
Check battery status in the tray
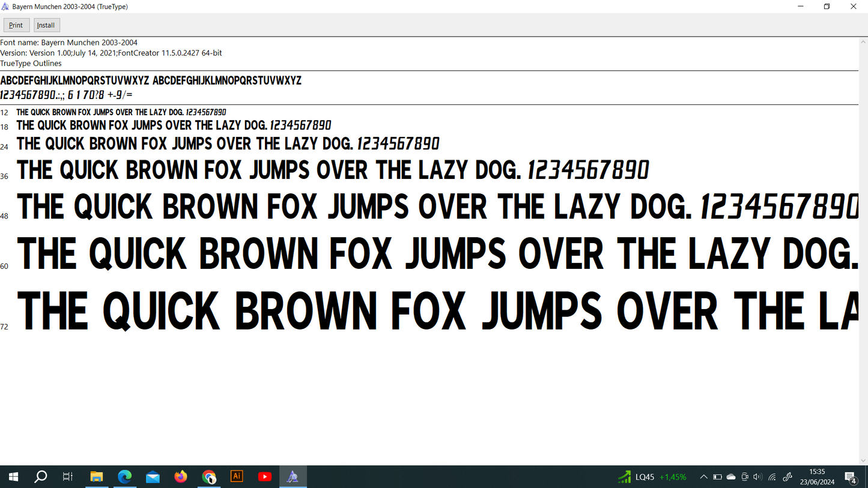point(717,477)
